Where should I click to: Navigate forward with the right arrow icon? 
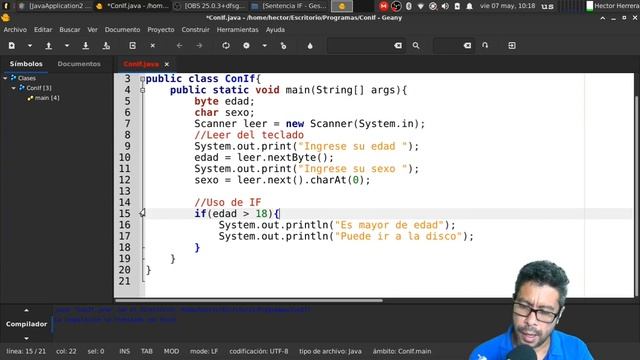click(199, 46)
